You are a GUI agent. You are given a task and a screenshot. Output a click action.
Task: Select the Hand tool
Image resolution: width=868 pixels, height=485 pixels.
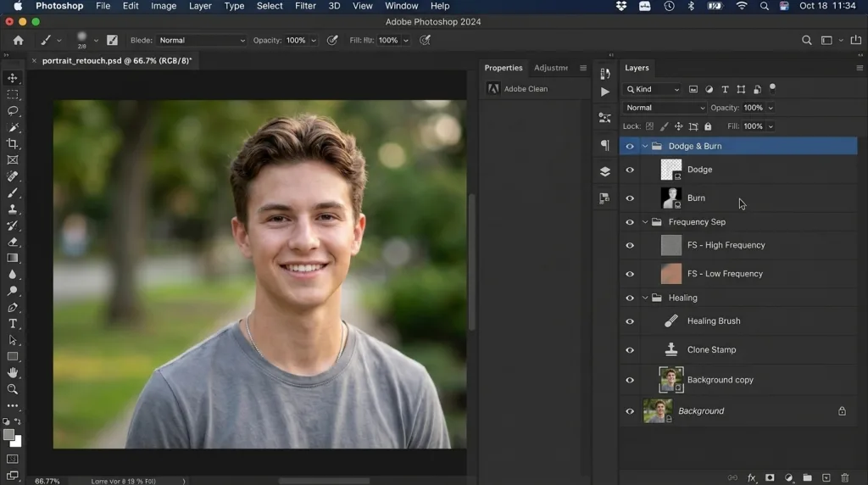point(12,372)
